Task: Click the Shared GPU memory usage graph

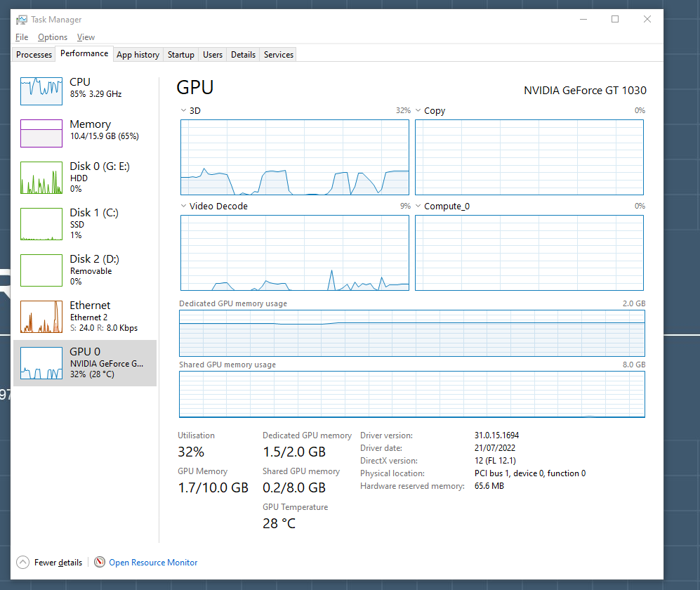Action: [411, 393]
